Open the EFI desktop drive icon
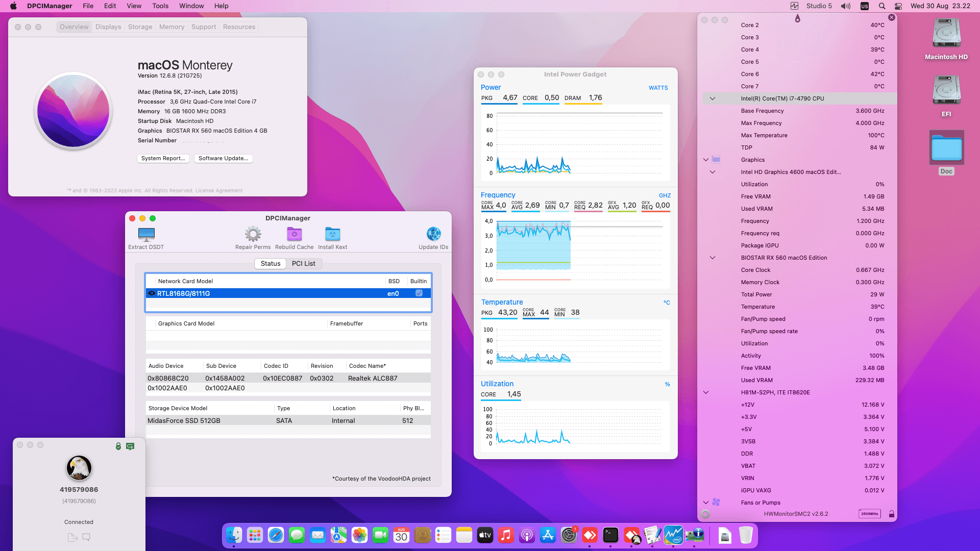This screenshot has height=551, width=980. pyautogui.click(x=946, y=91)
